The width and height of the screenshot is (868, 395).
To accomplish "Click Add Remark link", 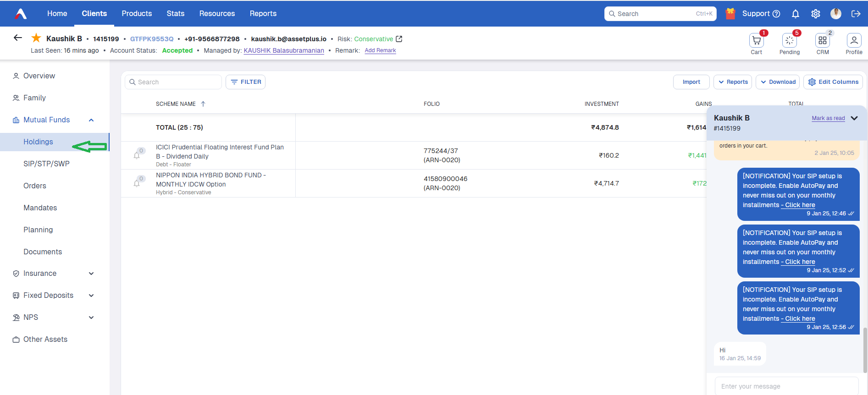I will tap(380, 50).
